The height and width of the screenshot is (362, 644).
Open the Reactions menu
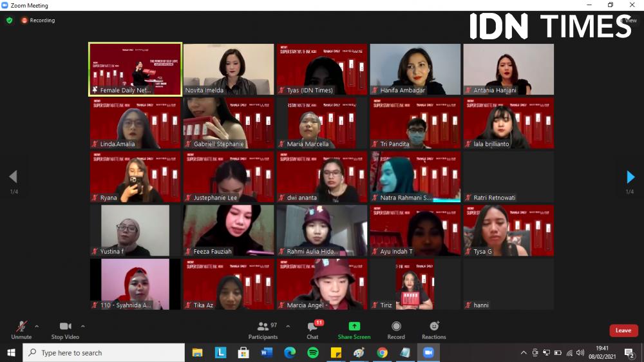point(433,331)
